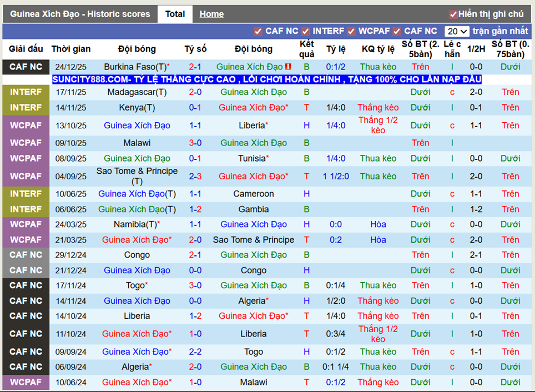The image size is (535, 392).
Task: Select the Cameroon team name
Action: (253, 194)
